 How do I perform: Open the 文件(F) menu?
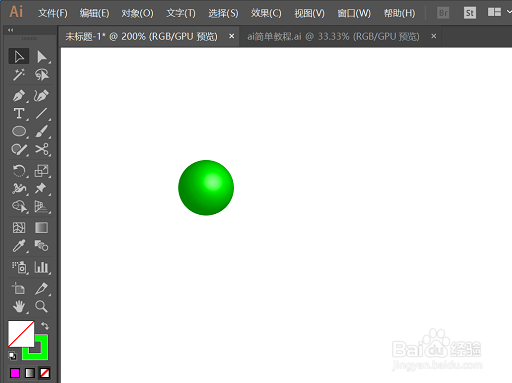coord(53,13)
